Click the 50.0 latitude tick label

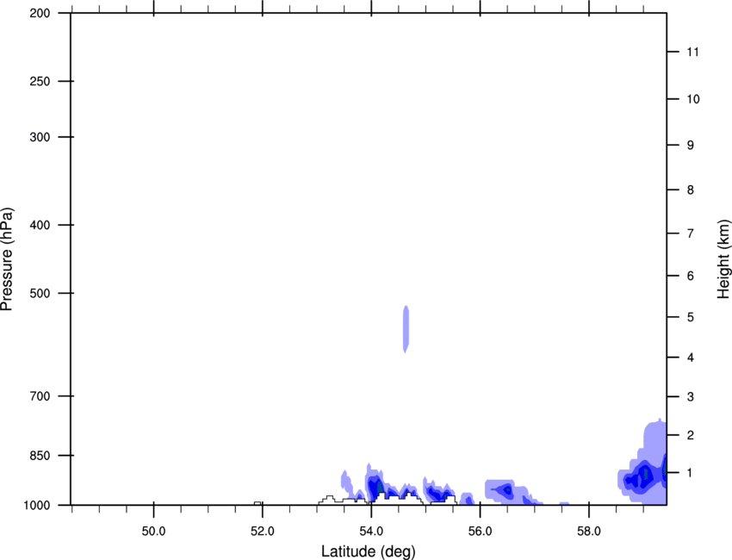(x=153, y=531)
